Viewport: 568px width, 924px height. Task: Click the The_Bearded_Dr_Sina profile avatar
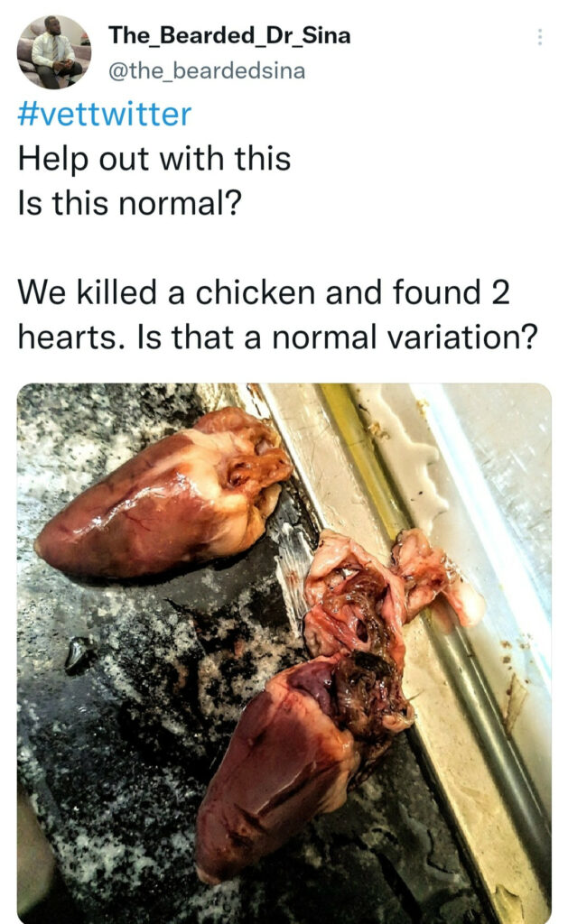(53, 51)
